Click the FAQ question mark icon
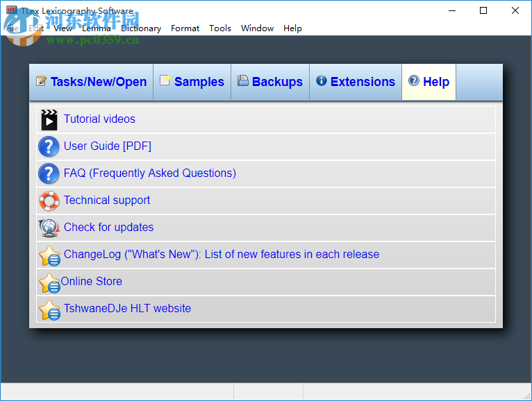 (x=49, y=173)
